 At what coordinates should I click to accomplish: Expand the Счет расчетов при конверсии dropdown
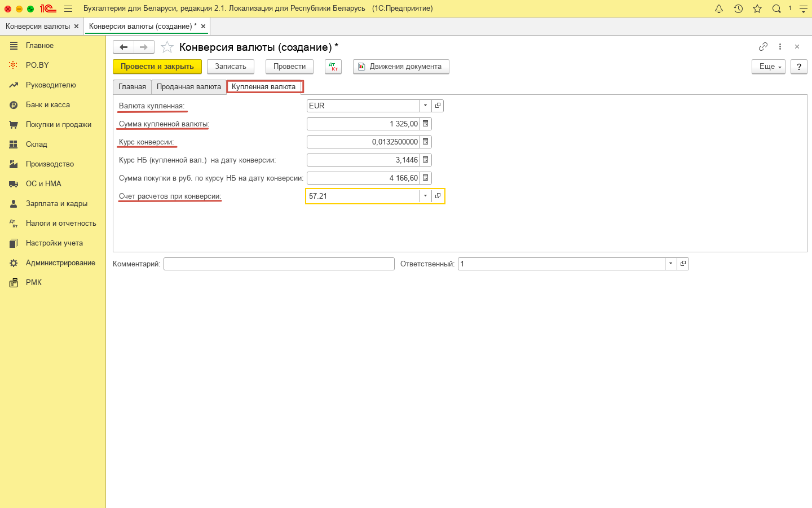425,196
